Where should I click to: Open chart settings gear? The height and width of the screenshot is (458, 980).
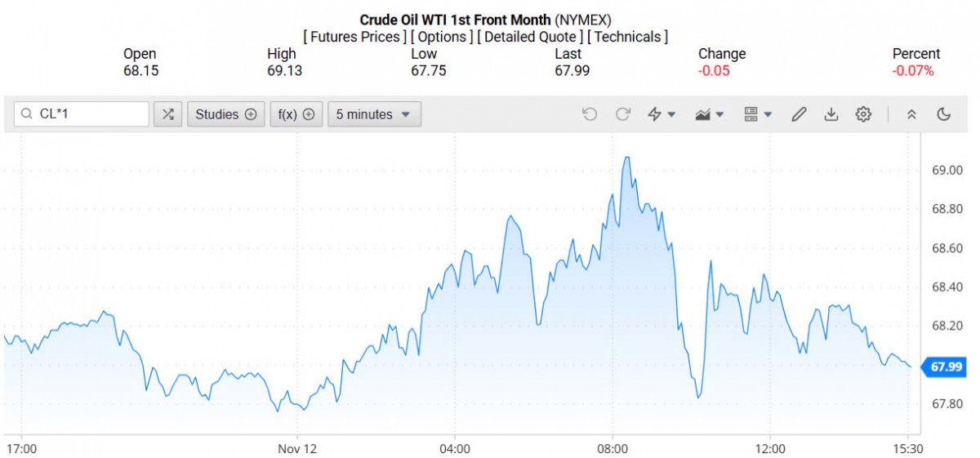tap(863, 114)
